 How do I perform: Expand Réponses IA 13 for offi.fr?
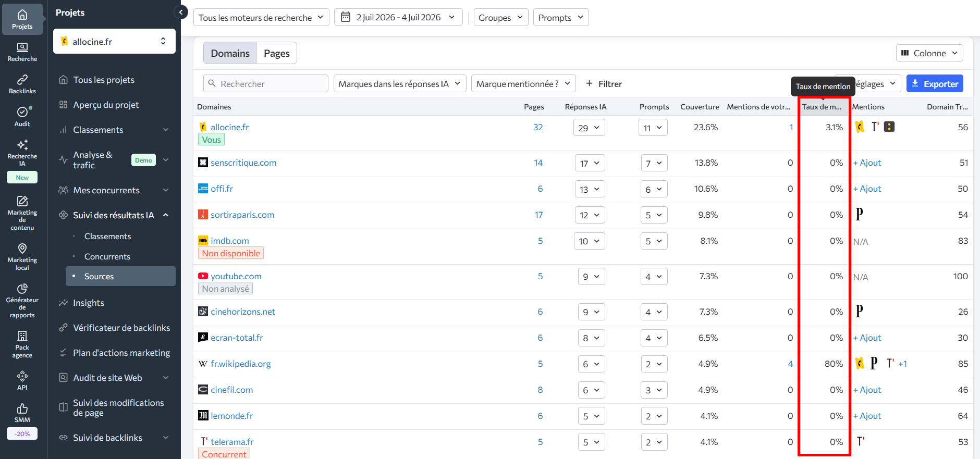tap(590, 189)
